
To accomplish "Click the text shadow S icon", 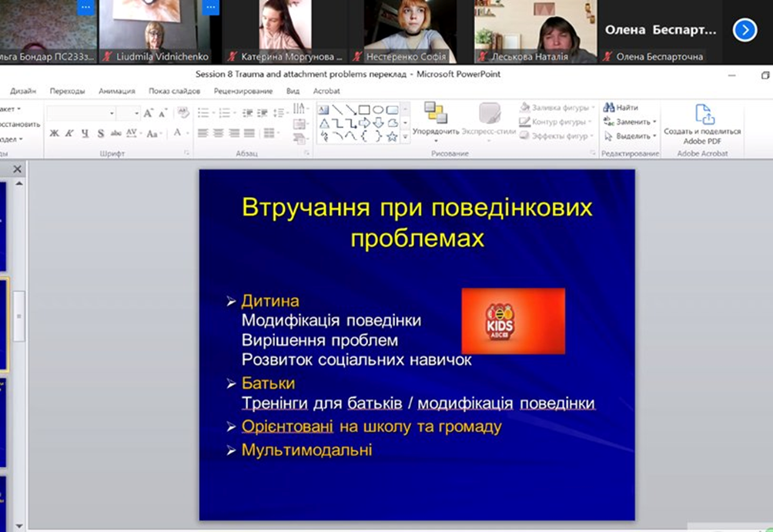I will point(100,133).
